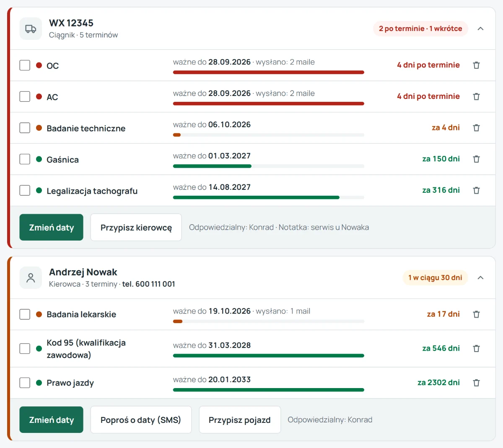Click Zmień daty in Andrzej Nowak card
The image size is (503, 448).
[x=51, y=420]
